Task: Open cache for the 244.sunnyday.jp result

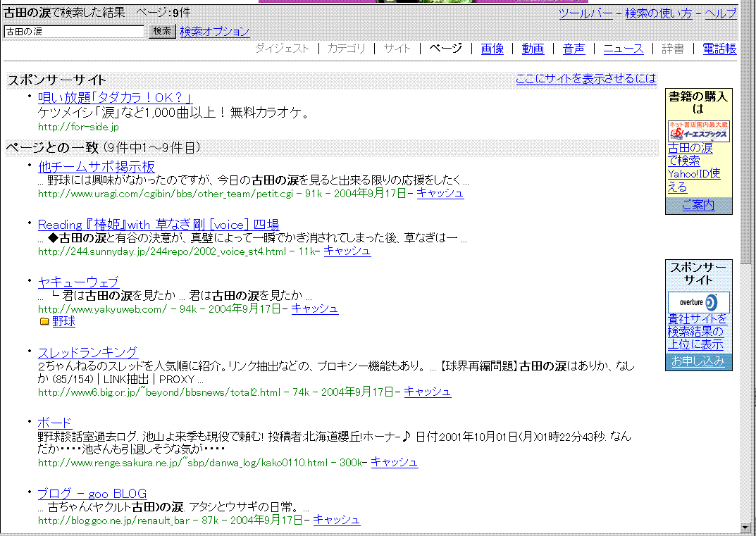Action: tap(347, 251)
